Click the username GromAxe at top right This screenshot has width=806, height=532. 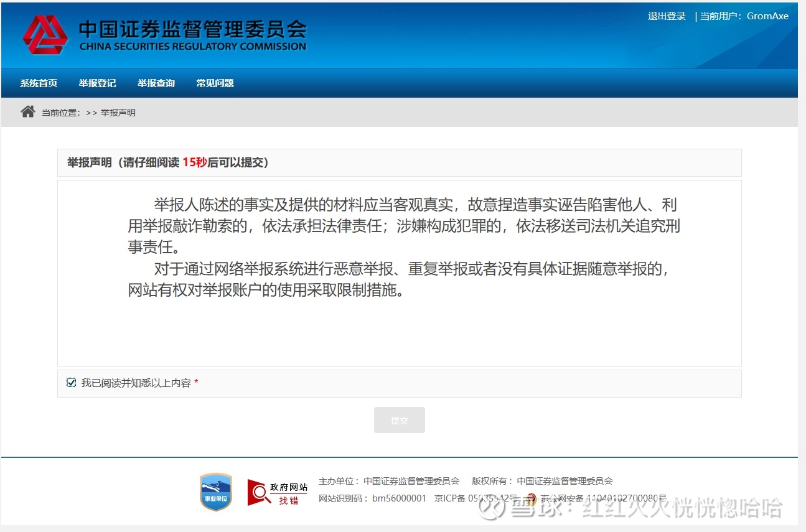(767, 16)
